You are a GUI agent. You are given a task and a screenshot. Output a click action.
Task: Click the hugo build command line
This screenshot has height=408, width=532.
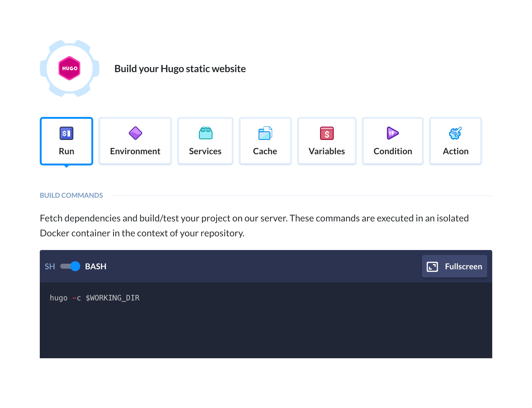pyautogui.click(x=95, y=298)
